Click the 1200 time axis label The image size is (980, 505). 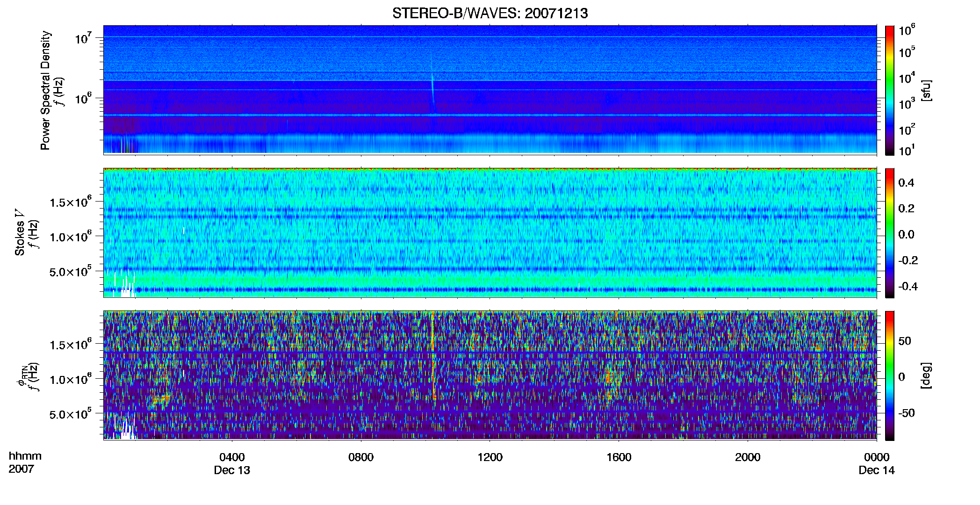490,457
